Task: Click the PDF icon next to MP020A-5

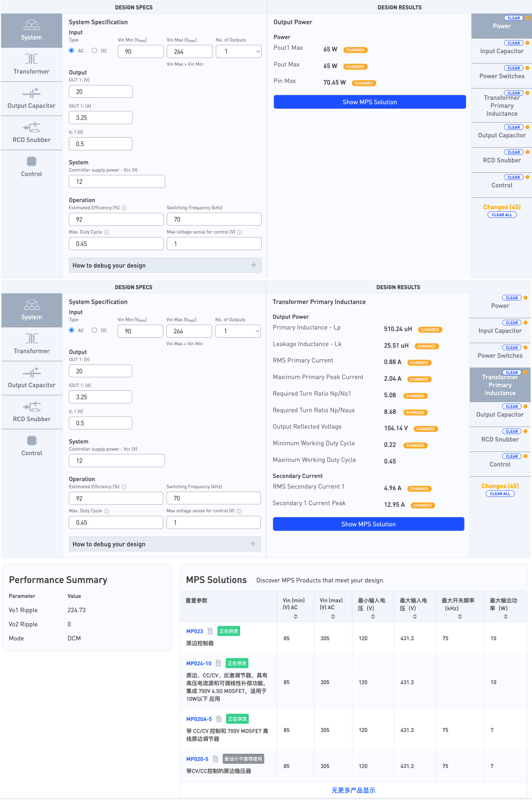Action: (219, 719)
